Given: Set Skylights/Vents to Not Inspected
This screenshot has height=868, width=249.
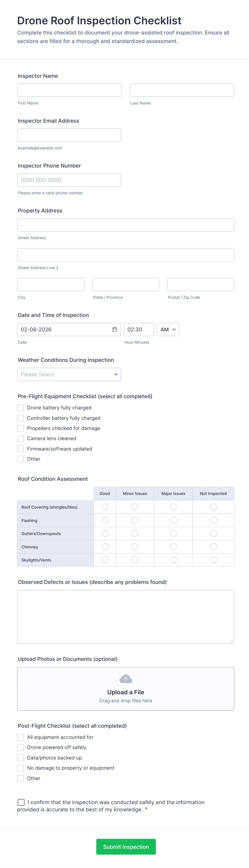Looking at the screenshot, I should pyautogui.click(x=213, y=560).
